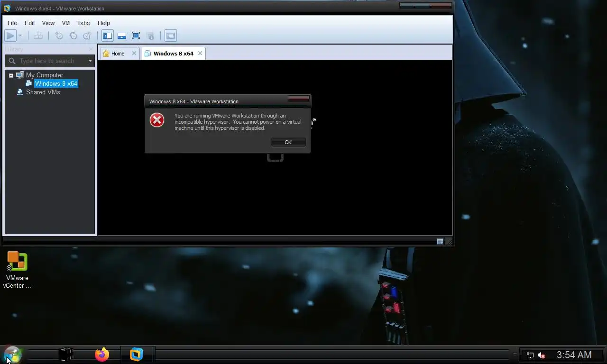Click OK in the hypervisor error dialog
The width and height of the screenshot is (607, 364).
(x=288, y=142)
